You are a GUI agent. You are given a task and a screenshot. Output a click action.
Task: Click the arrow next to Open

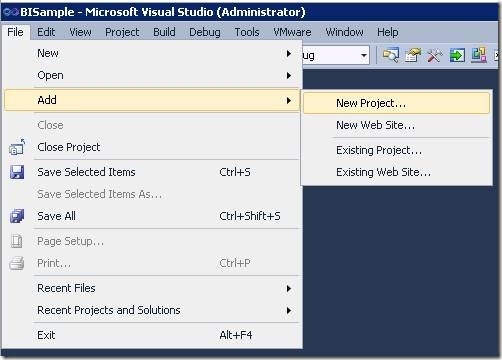click(289, 75)
